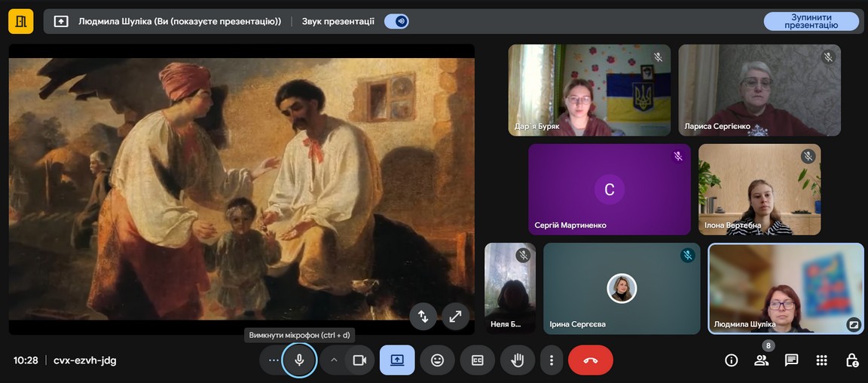Screen dimensions: 868x383
Task: Click the screen share presentation icon
Action: (x=397, y=360)
